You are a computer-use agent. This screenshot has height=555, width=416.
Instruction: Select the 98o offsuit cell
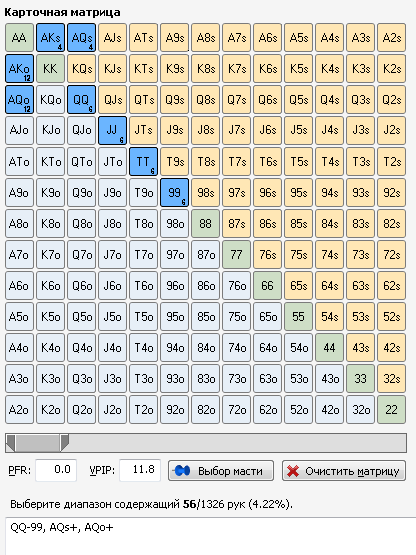pyautogui.click(x=175, y=224)
